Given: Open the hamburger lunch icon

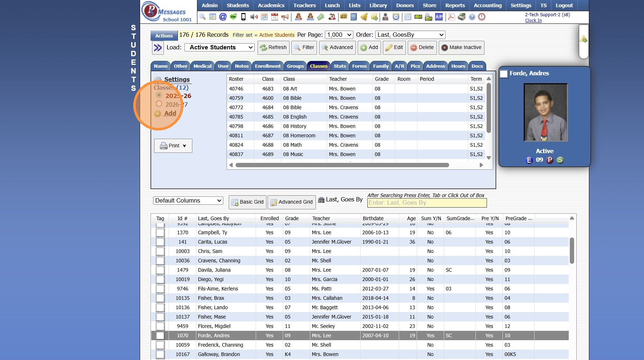Looking at the screenshot, I should 344,17.
